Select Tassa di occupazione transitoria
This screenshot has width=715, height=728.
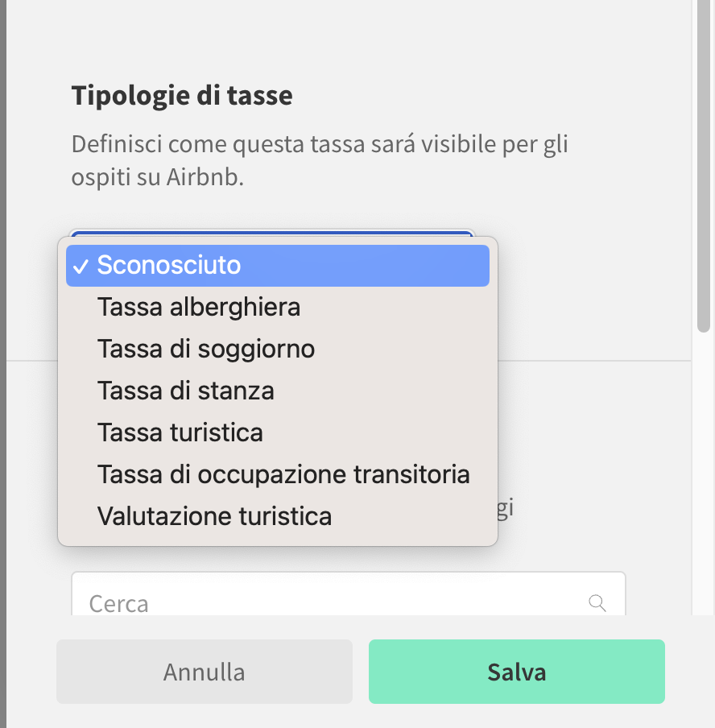pyautogui.click(x=278, y=474)
